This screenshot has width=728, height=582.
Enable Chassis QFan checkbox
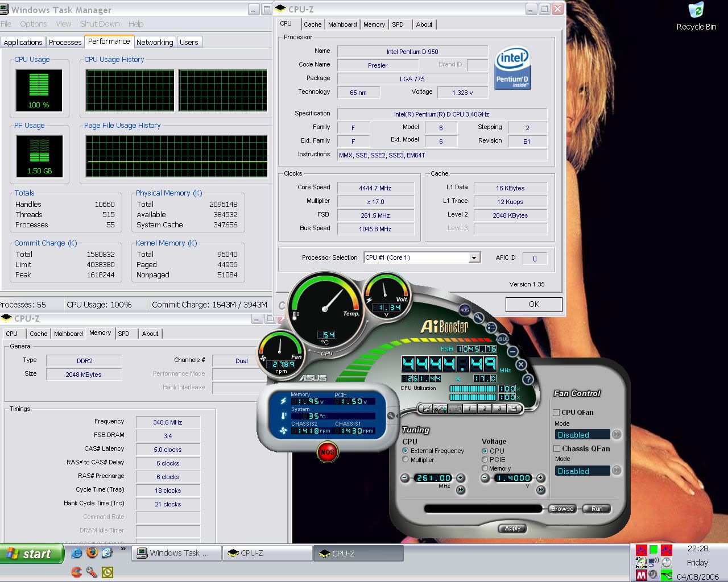click(x=557, y=448)
